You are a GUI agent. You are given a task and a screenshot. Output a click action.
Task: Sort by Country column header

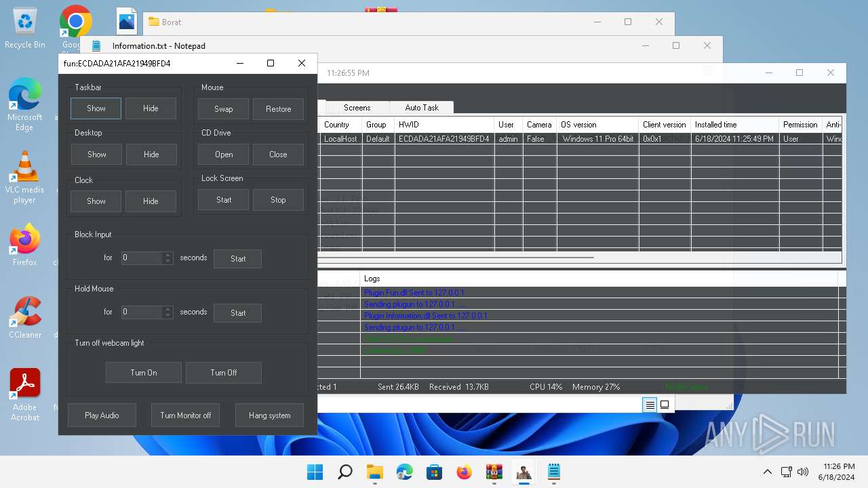click(339, 125)
